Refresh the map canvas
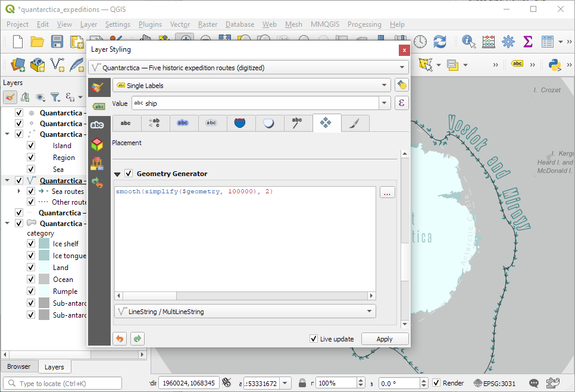 (x=440, y=42)
